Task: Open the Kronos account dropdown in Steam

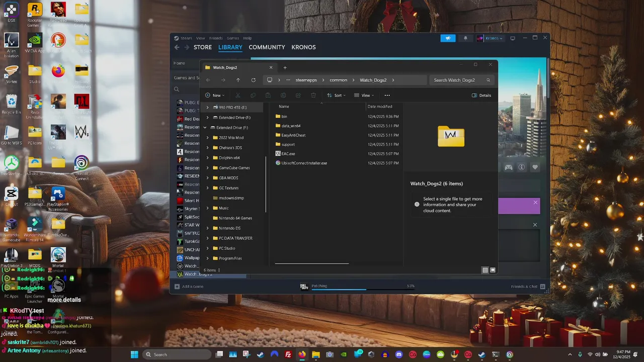Action: point(490,38)
